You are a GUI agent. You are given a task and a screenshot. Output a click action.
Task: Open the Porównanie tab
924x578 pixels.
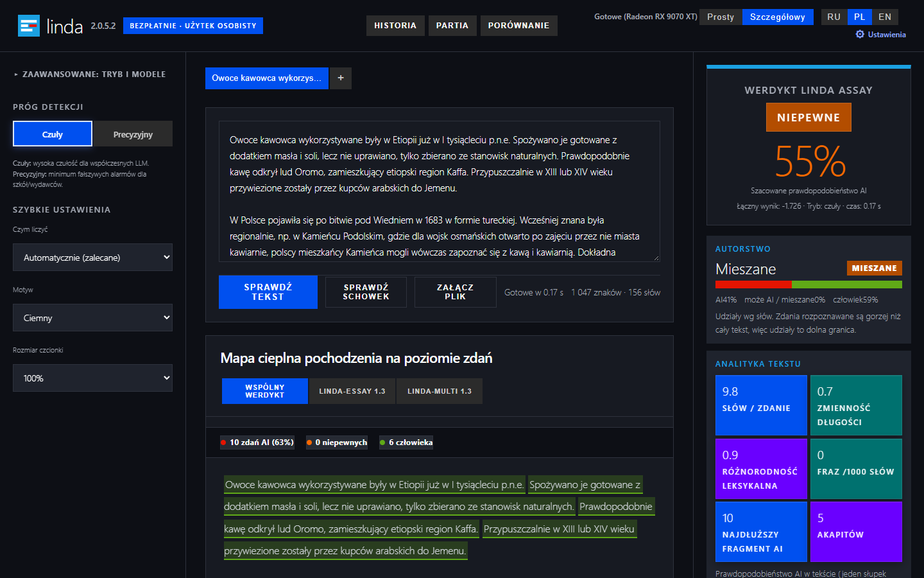pyautogui.click(x=518, y=26)
